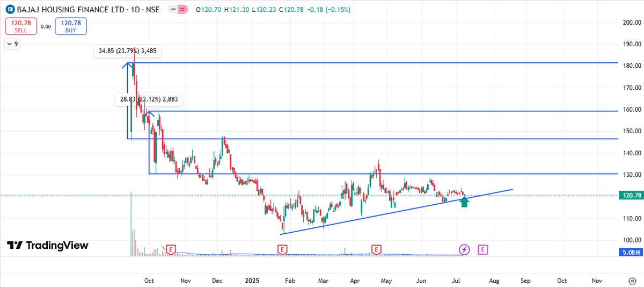Click the Feb label on the time axis
644x287 pixels.
coord(290,281)
